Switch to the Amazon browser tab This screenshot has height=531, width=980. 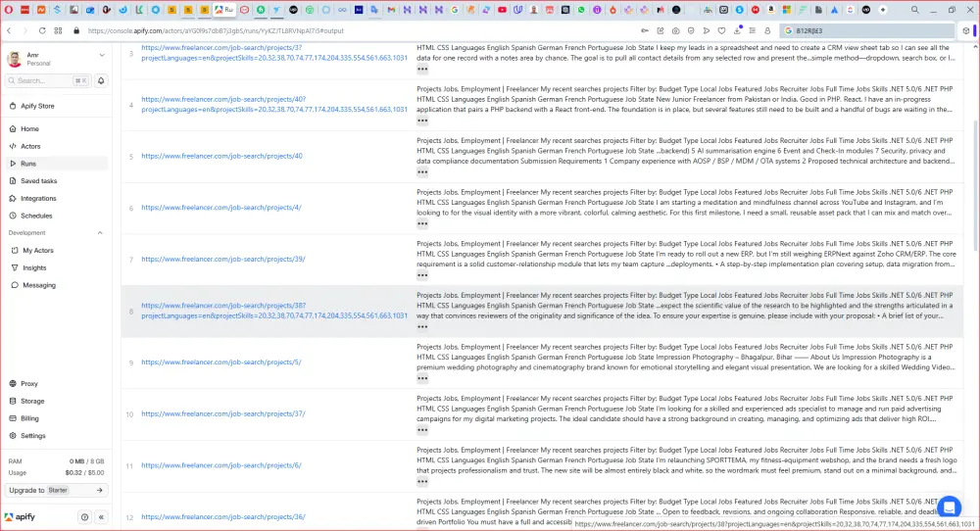[771, 10]
